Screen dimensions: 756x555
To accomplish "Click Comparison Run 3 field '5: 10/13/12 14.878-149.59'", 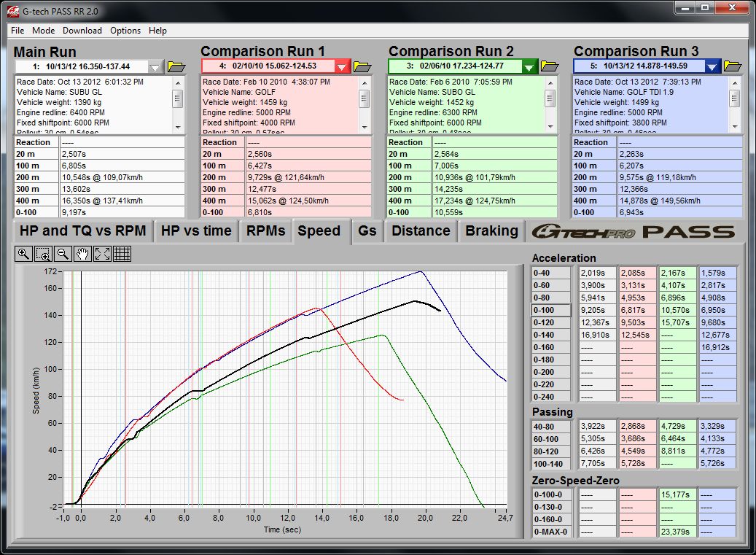I will pos(639,66).
